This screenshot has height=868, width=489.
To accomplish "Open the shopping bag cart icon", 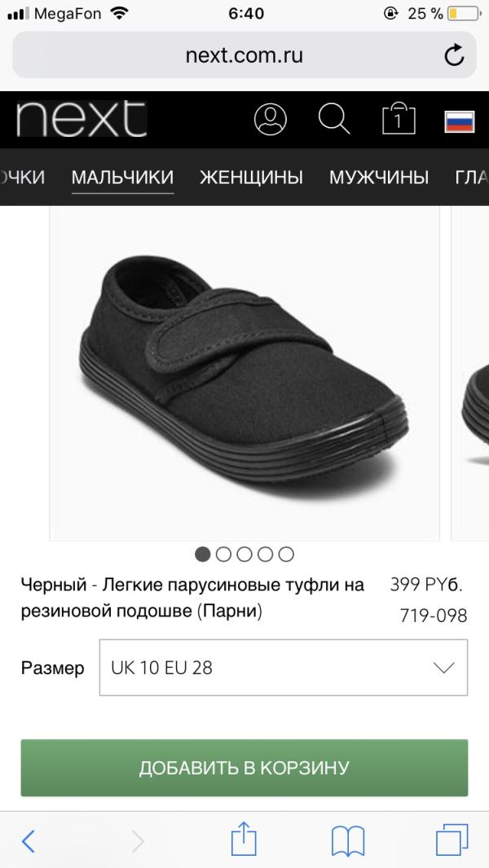I will coord(399,118).
